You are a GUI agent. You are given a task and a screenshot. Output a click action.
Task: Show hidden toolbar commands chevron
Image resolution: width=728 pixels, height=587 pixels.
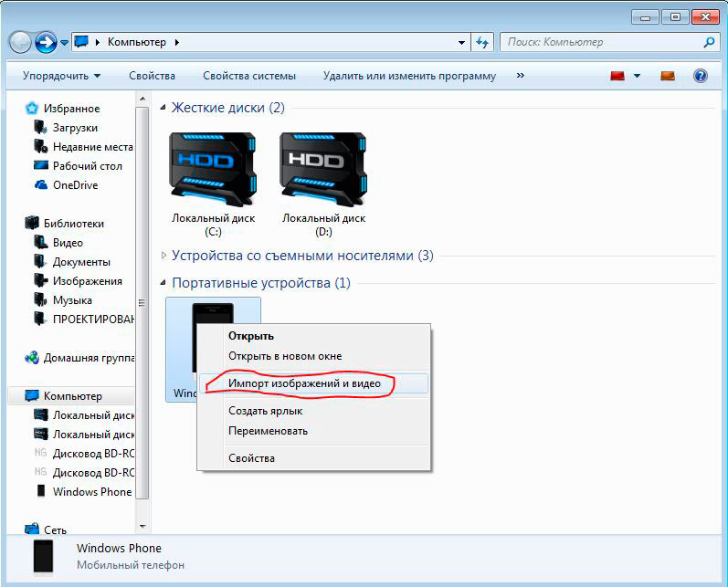(x=521, y=76)
